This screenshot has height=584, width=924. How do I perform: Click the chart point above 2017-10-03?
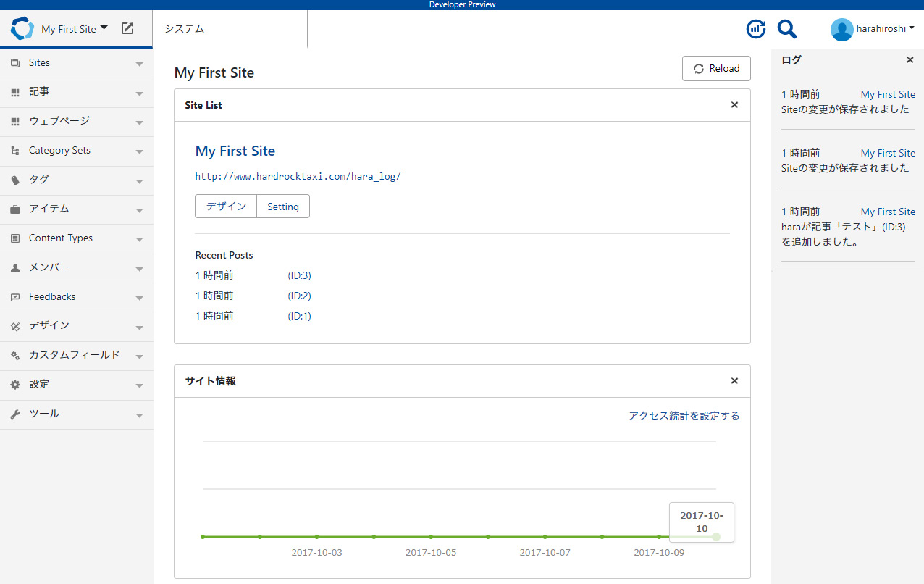(316, 537)
